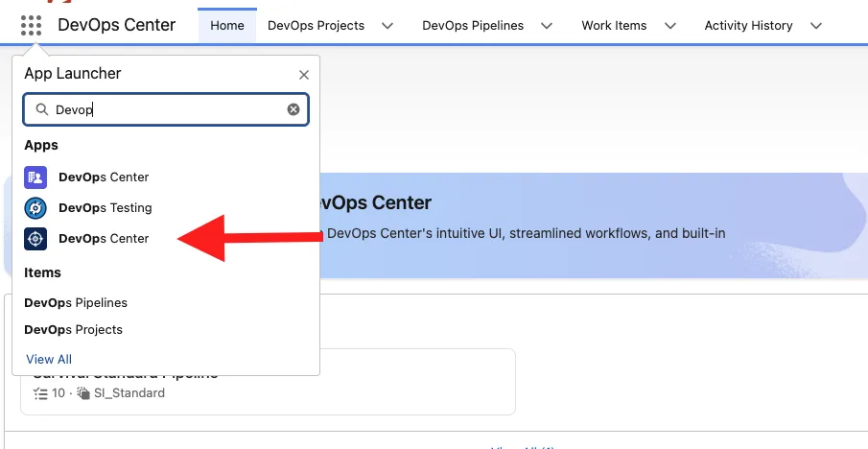Open the DevOps Projects item in launcher
The image size is (868, 449).
[x=74, y=329]
